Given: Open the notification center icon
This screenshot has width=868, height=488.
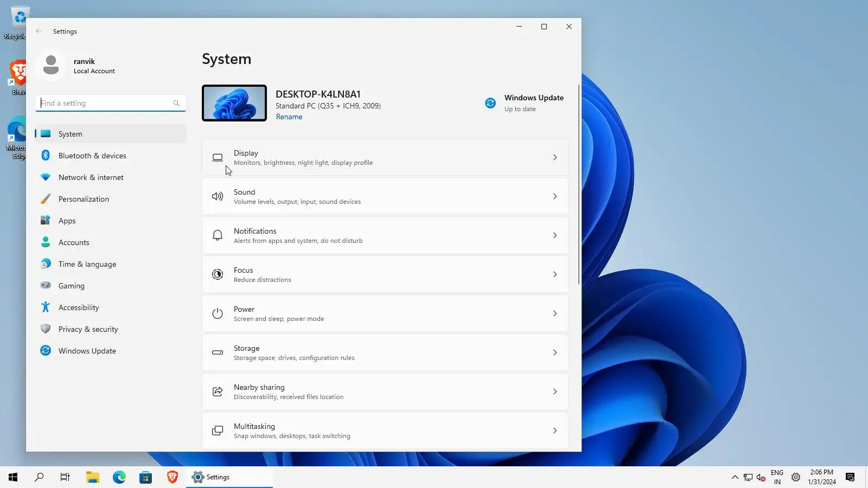Looking at the screenshot, I should click(x=850, y=477).
